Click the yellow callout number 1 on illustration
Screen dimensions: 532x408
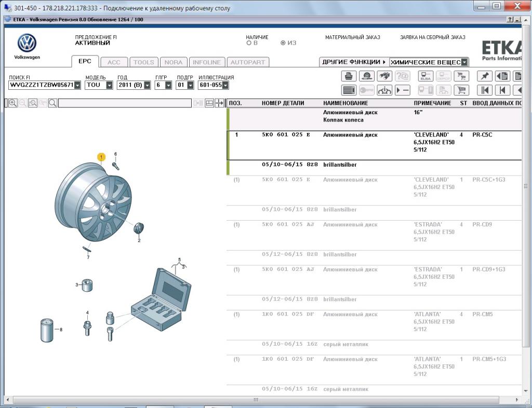coord(101,157)
